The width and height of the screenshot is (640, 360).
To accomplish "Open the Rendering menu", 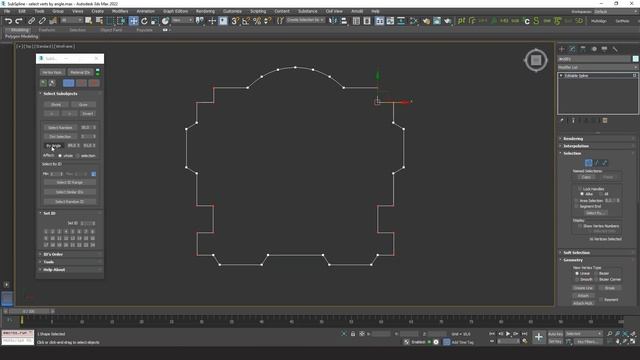I will [x=205, y=11].
